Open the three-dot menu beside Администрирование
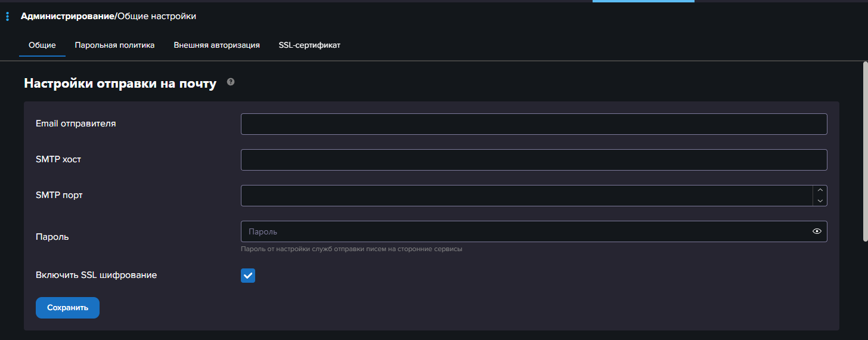868x340 pixels. [x=7, y=17]
